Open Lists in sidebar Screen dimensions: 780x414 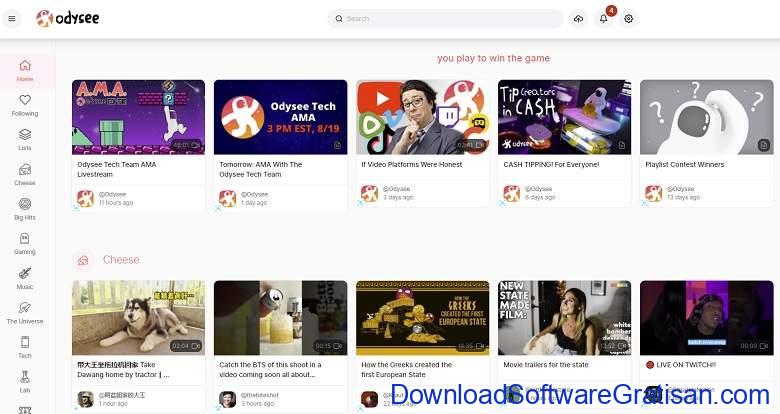(x=25, y=140)
